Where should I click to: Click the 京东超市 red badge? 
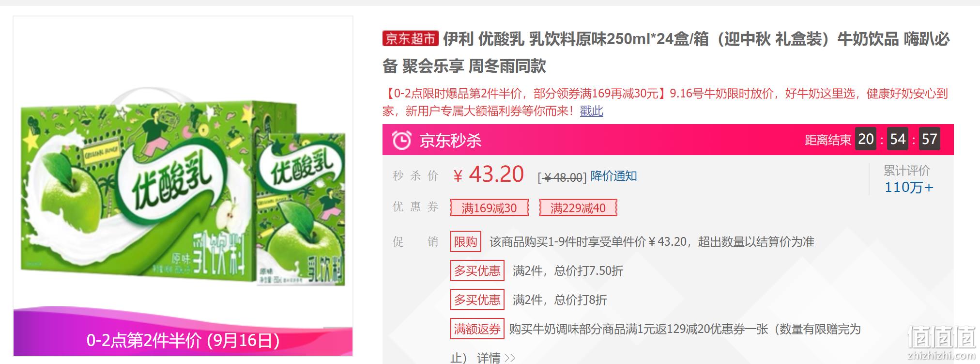410,38
